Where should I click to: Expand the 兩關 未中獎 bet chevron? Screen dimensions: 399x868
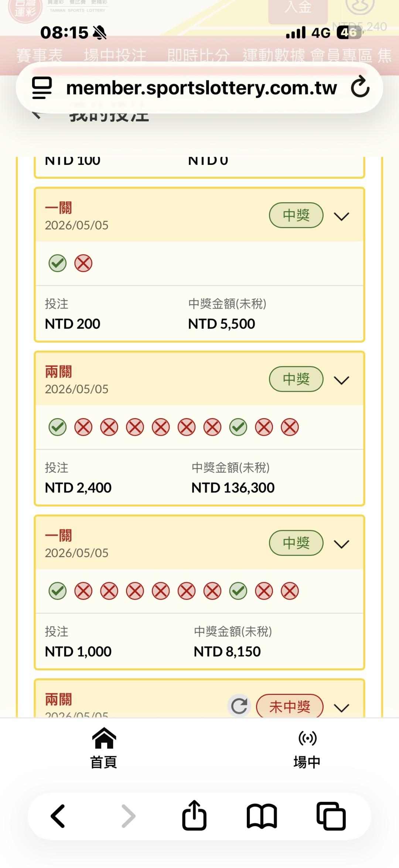341,708
